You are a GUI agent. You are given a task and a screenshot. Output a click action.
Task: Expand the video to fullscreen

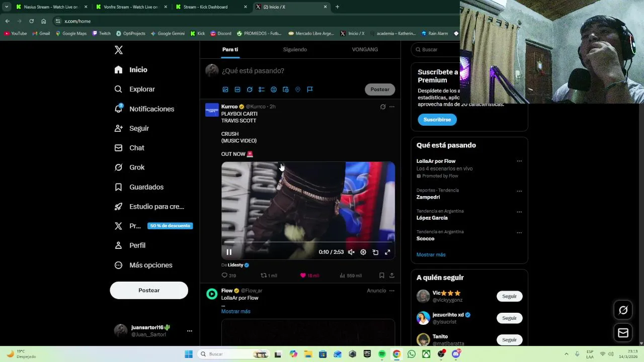(x=387, y=252)
